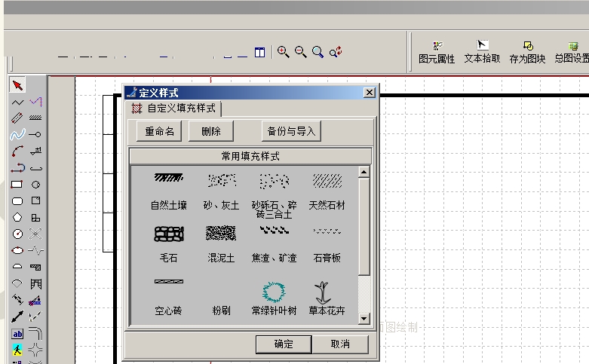Select the pentagon polygon tool
The width and height of the screenshot is (589, 364).
pyautogui.click(x=17, y=217)
